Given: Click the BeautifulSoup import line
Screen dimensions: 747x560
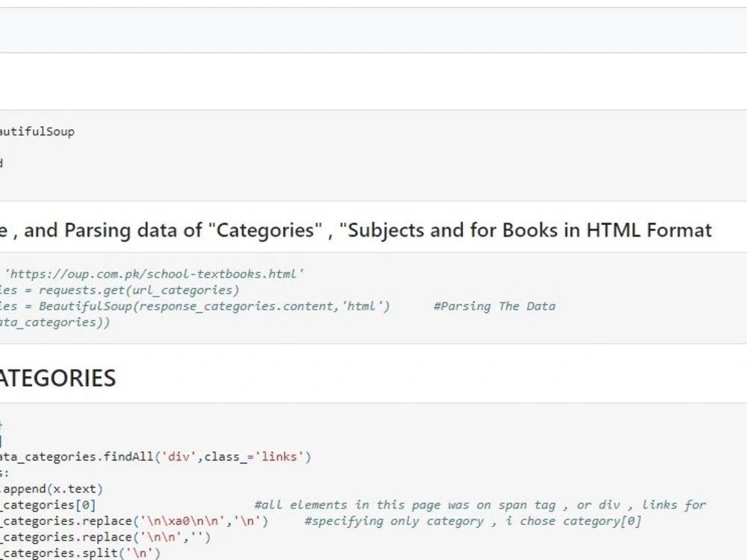Looking at the screenshot, I should 37,132.
